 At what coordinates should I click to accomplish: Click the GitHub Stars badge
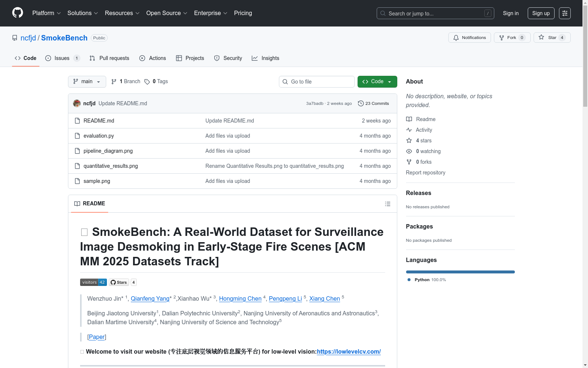click(123, 282)
